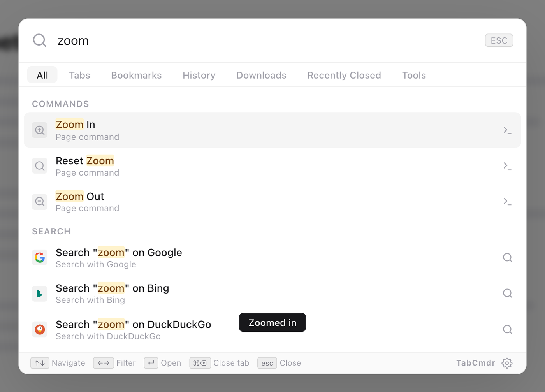Choose Search "zoom" on DuckDuckGo
Screen dimensions: 545x392
[x=272, y=330]
